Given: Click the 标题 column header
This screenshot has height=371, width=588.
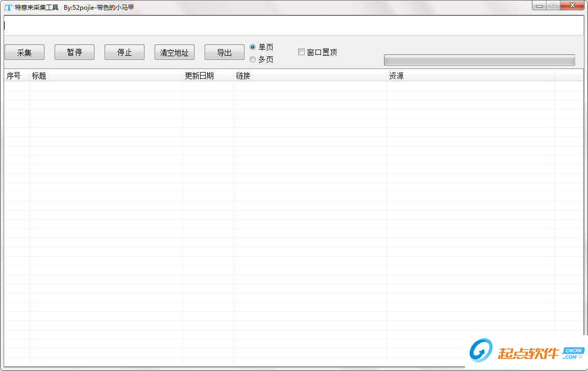Looking at the screenshot, I should 38,75.
